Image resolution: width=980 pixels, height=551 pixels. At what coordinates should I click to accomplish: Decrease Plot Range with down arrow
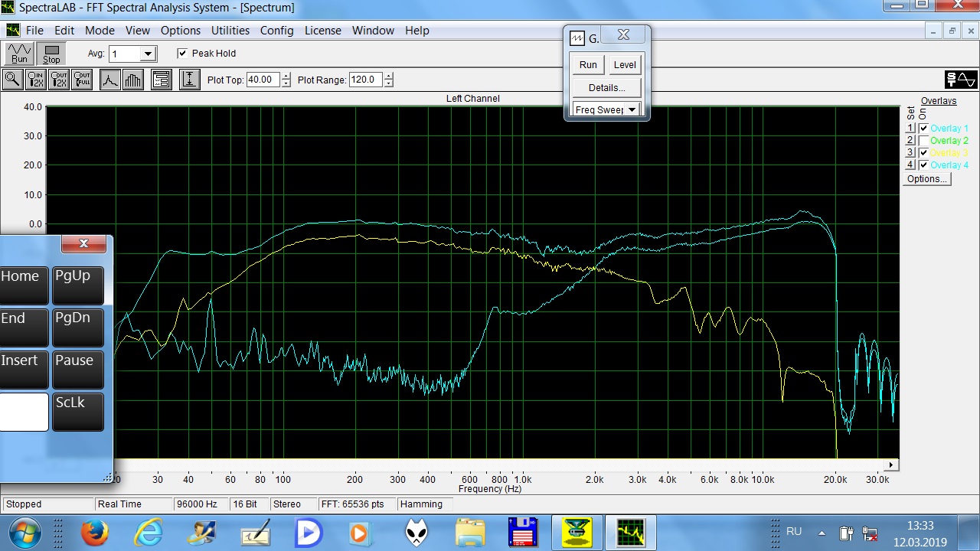coord(389,83)
